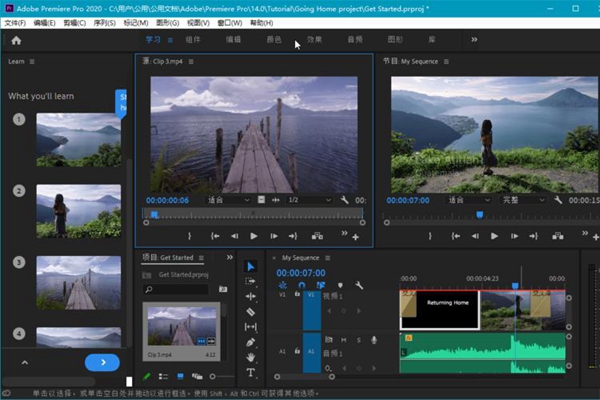
Task: Click the blue next arrow in Learn panel
Action: (x=102, y=362)
